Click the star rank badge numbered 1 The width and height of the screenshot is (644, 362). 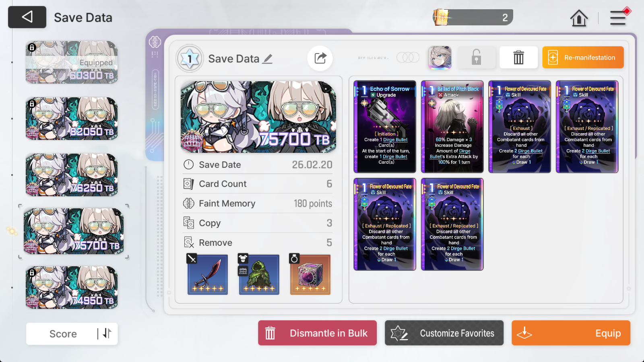(190, 59)
